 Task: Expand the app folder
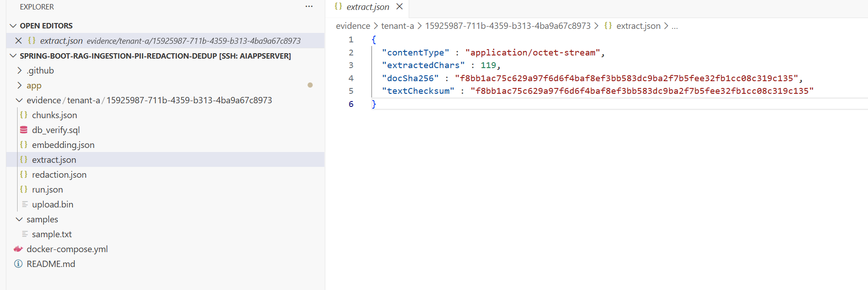pyautogui.click(x=19, y=85)
